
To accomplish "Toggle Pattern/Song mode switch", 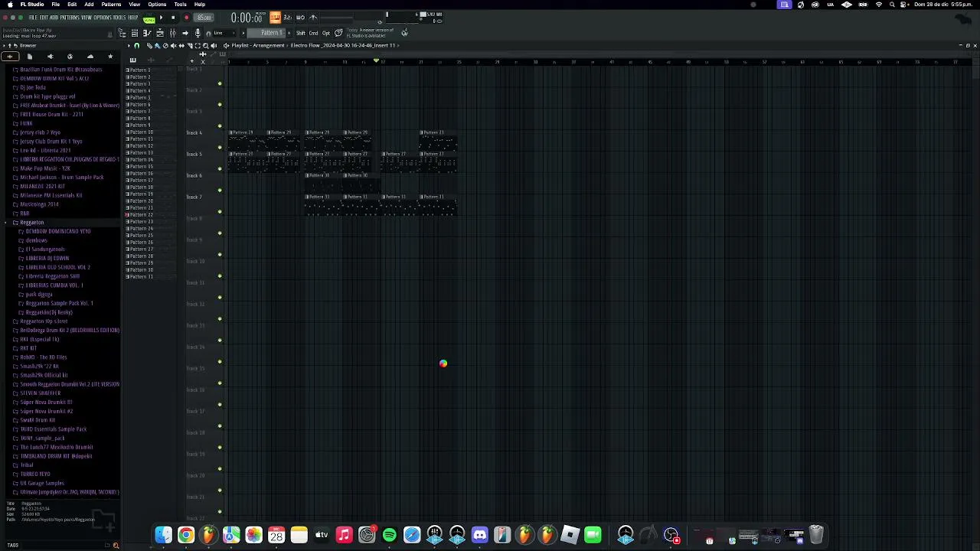I will (149, 18).
